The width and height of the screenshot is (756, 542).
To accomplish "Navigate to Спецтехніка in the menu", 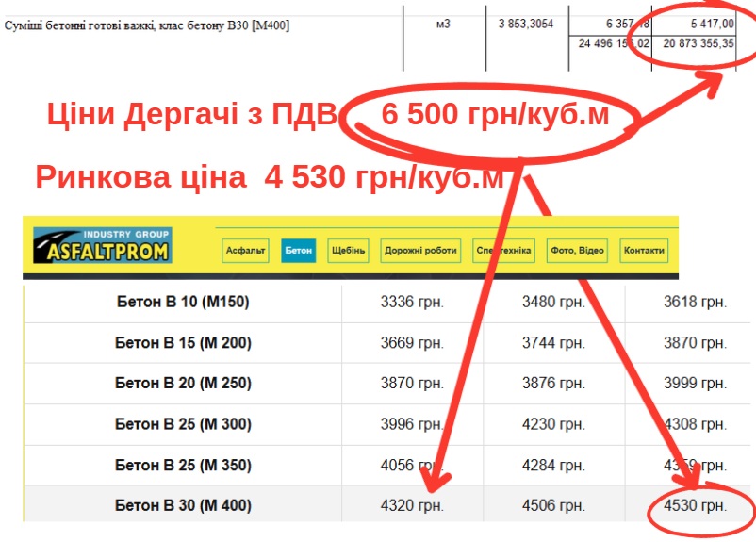I will click(504, 251).
